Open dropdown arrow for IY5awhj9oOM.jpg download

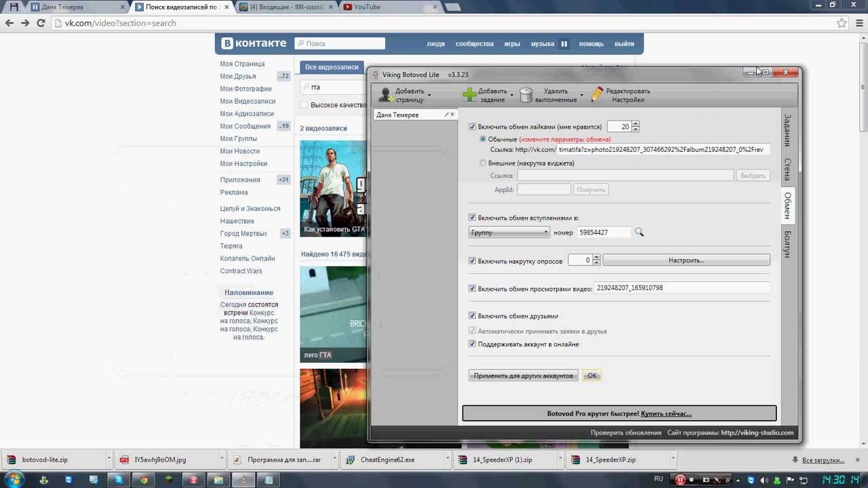(x=222, y=460)
